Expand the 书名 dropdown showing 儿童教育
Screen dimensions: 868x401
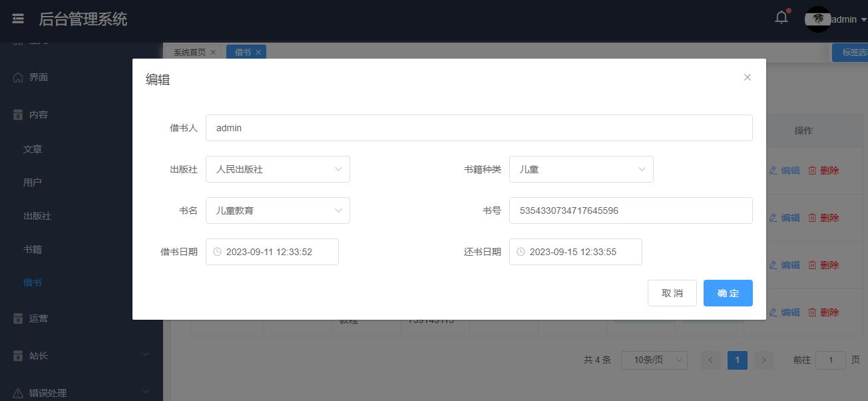tap(278, 210)
